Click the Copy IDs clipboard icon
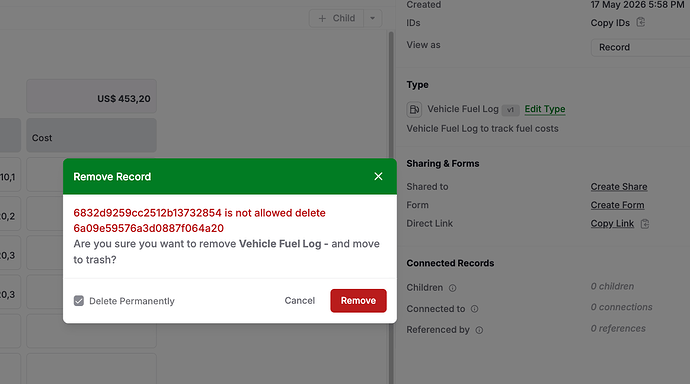 click(641, 22)
